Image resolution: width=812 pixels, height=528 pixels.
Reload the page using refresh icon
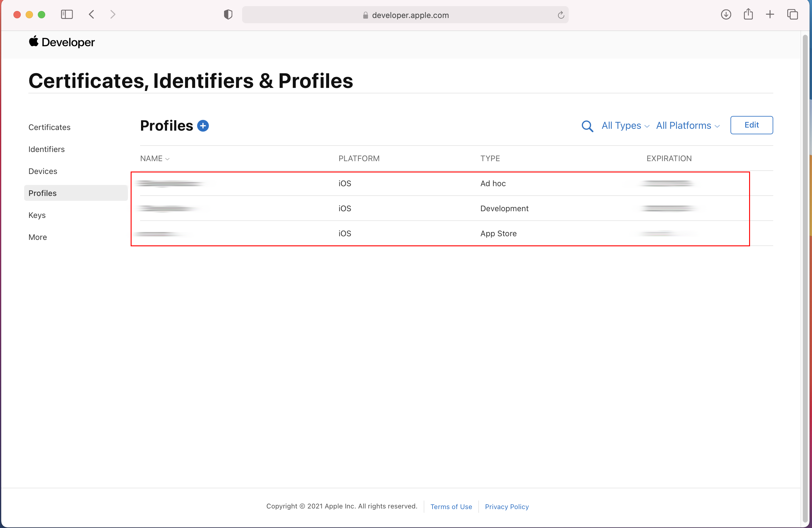tap(561, 15)
